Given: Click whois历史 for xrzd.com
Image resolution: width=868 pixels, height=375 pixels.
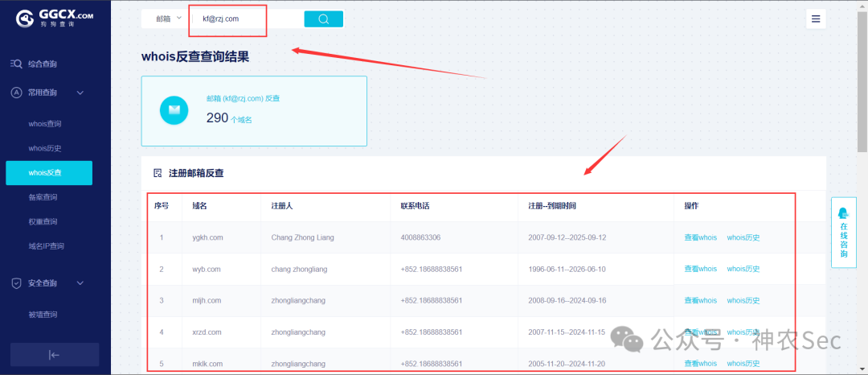Looking at the screenshot, I should tap(743, 332).
